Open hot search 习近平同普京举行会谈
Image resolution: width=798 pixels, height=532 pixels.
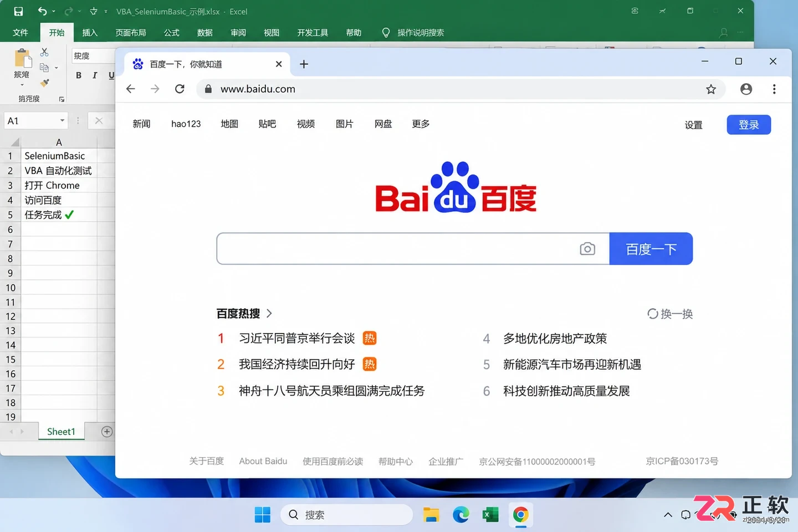(297, 339)
